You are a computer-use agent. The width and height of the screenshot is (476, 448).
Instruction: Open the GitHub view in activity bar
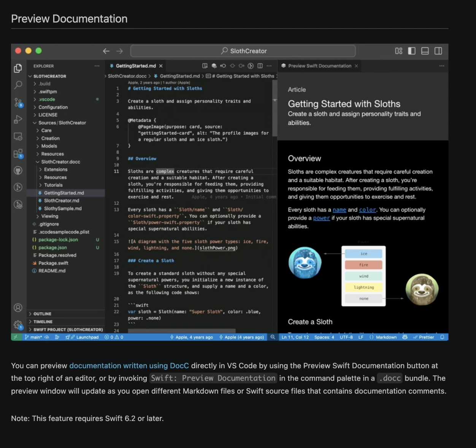[x=18, y=170]
